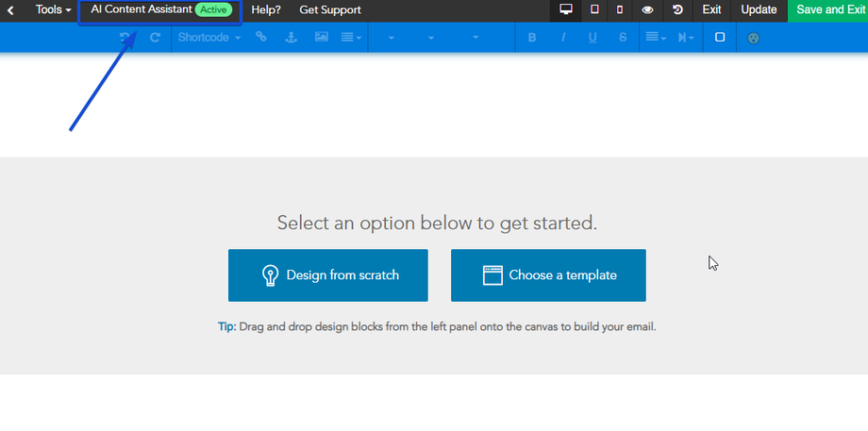This screenshot has height=431, width=868.
Task: Open revision history icon
Action: click(677, 10)
